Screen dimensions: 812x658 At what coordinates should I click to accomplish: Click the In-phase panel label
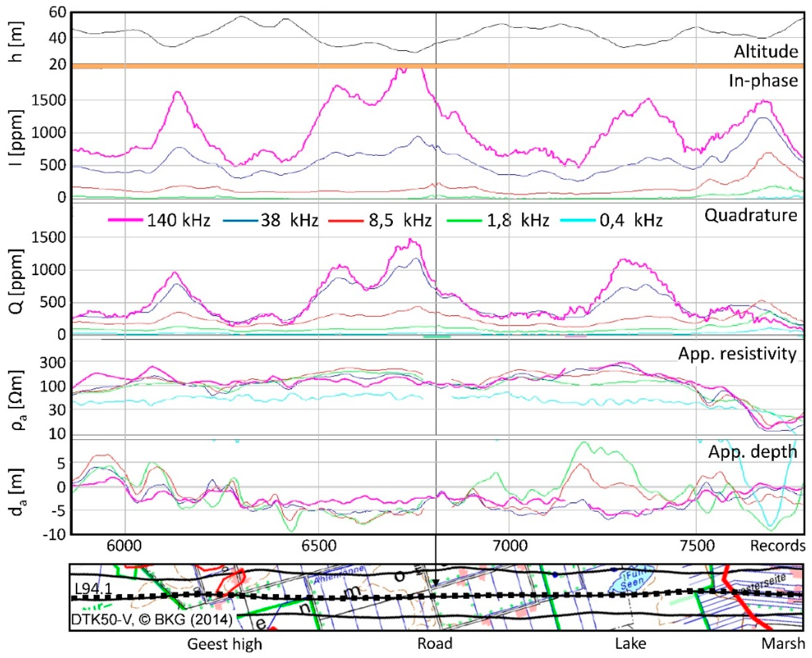(x=765, y=80)
